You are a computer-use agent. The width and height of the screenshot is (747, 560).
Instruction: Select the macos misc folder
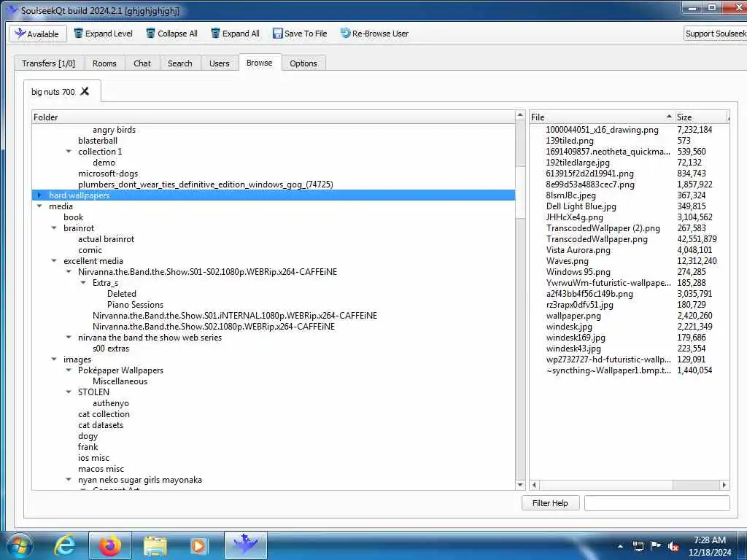coord(101,469)
